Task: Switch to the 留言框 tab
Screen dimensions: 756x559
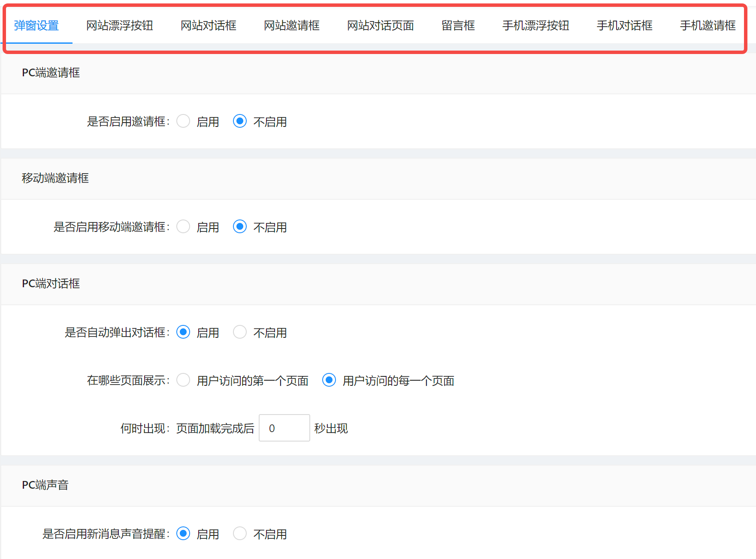Action: click(458, 26)
